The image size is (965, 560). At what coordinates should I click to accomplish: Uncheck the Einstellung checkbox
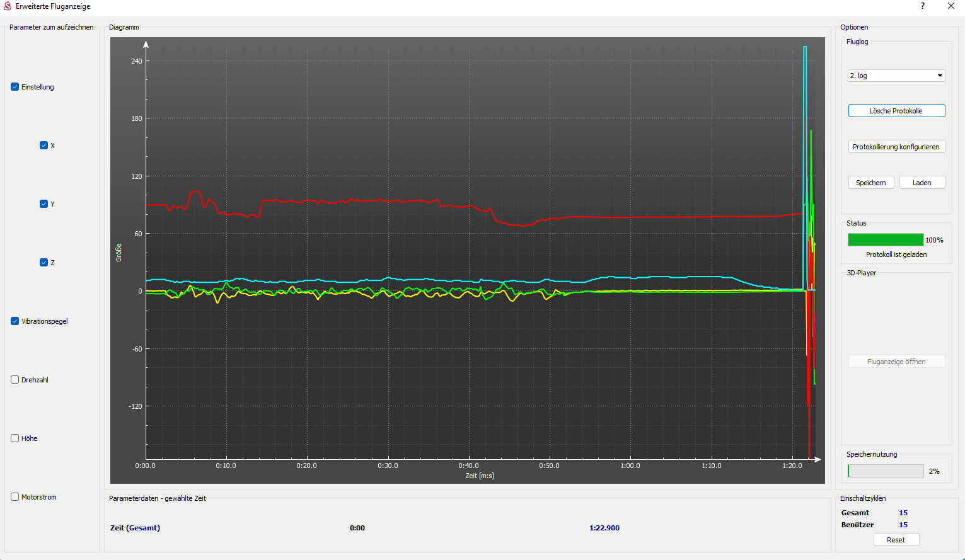(15, 87)
